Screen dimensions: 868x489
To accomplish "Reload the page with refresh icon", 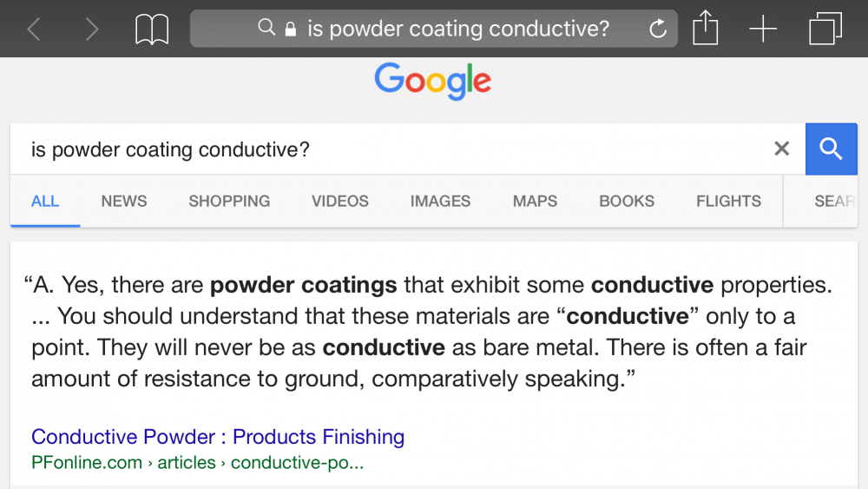I will click(x=658, y=29).
